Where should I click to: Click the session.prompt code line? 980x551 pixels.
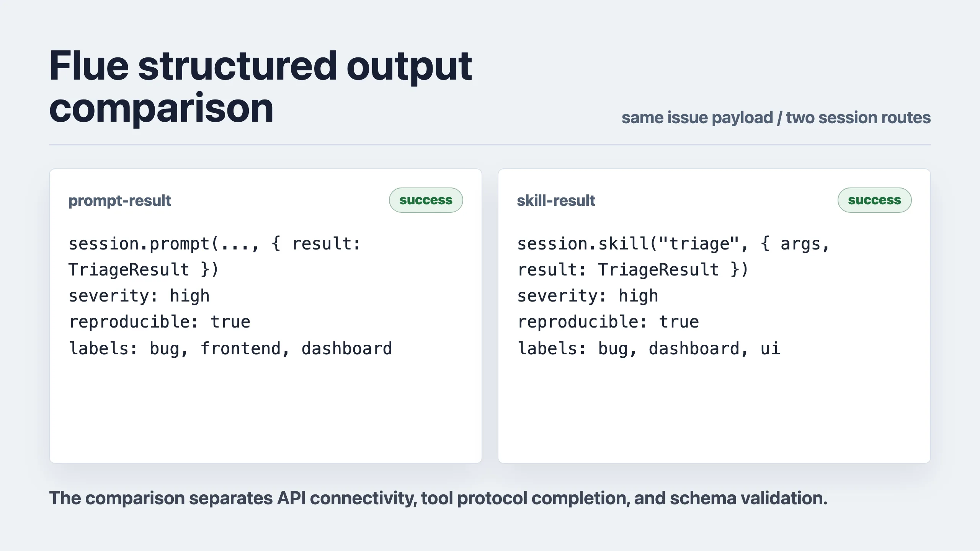pyautogui.click(x=214, y=244)
